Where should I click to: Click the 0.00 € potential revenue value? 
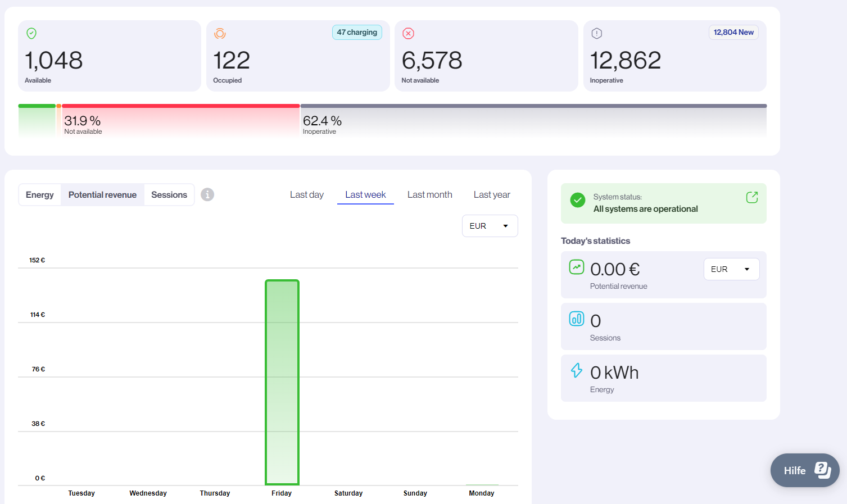pyautogui.click(x=615, y=269)
